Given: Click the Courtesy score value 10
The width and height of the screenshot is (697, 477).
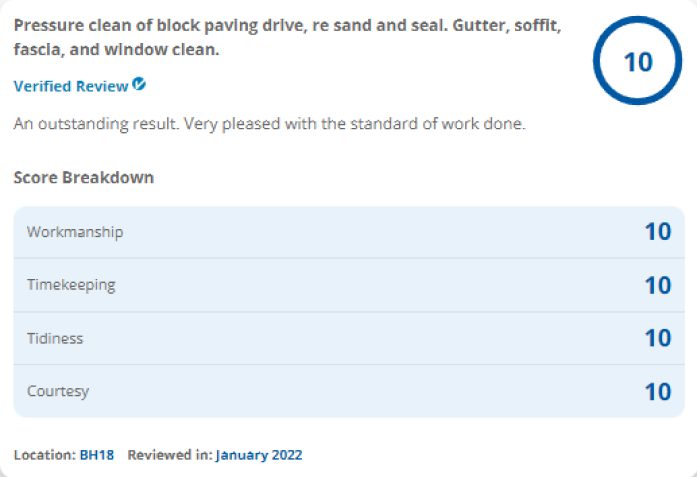Looking at the screenshot, I should point(658,391).
